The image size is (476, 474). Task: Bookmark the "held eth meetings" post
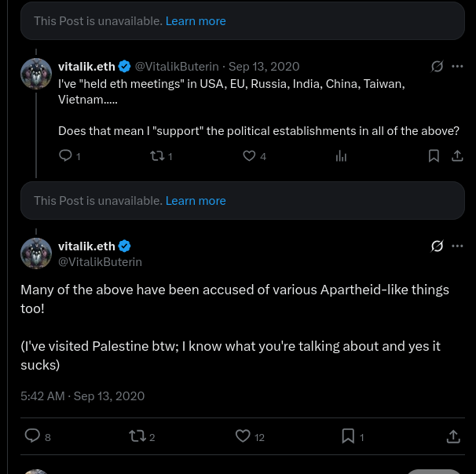point(434,156)
